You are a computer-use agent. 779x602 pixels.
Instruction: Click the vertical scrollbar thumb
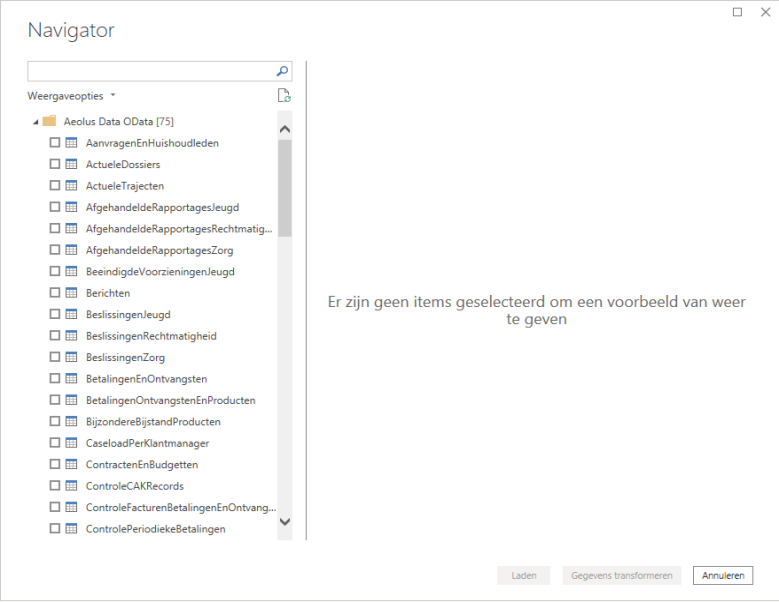click(285, 188)
